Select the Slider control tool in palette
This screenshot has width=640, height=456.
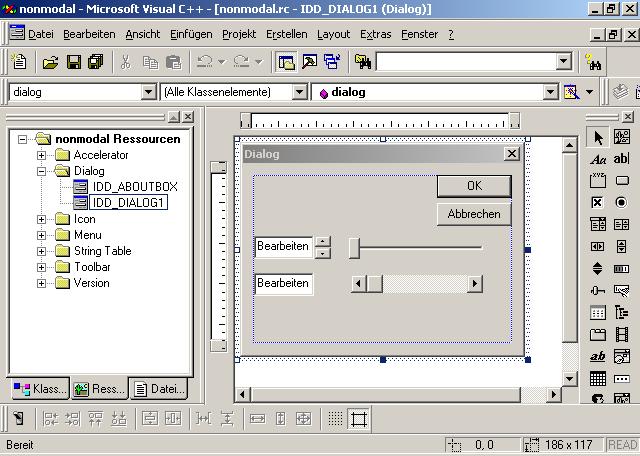pos(598,290)
